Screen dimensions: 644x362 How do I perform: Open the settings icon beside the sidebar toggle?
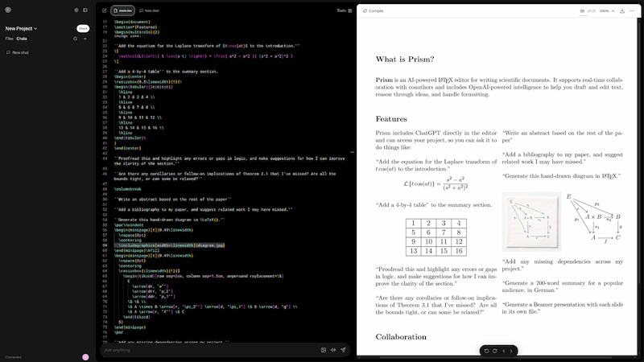click(76, 10)
